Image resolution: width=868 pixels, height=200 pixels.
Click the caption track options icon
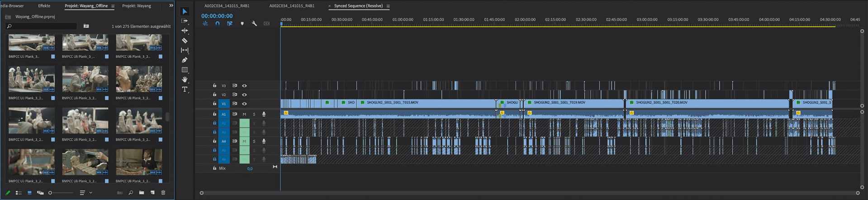[x=266, y=24]
